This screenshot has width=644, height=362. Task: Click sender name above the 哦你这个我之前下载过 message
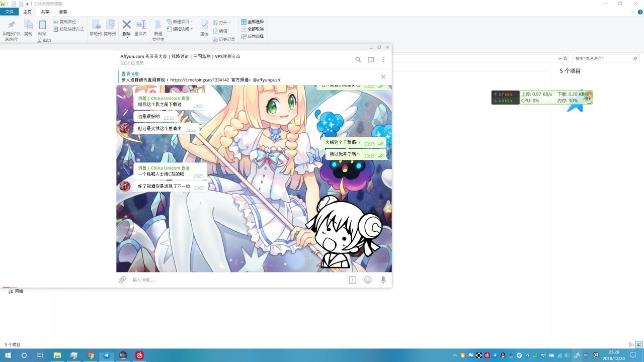(x=164, y=98)
